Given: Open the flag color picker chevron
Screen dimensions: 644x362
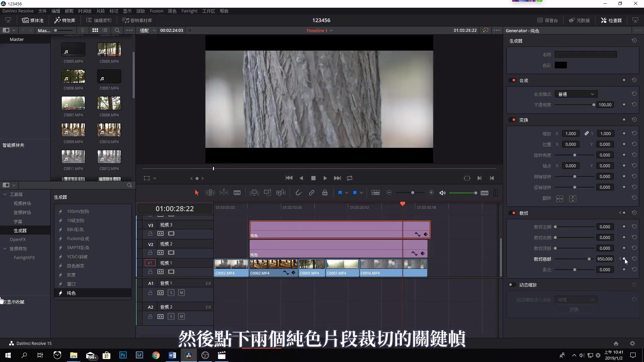Looking at the screenshot, I should (x=346, y=193).
